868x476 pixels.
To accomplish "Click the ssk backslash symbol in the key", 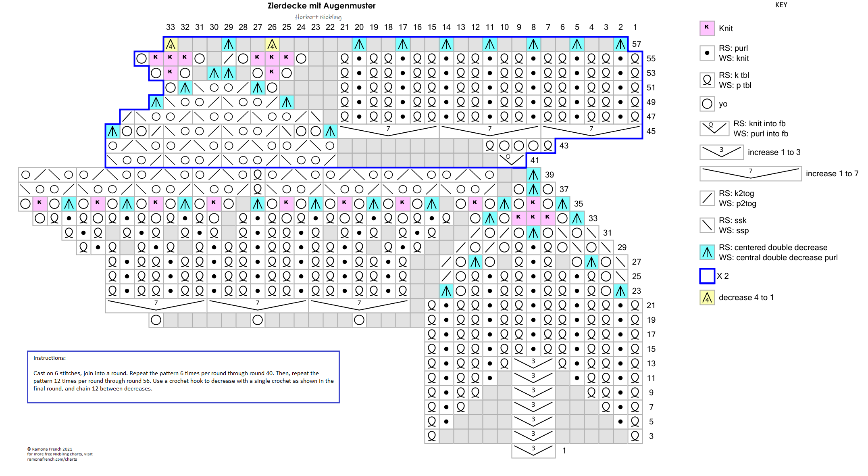I will point(707,225).
